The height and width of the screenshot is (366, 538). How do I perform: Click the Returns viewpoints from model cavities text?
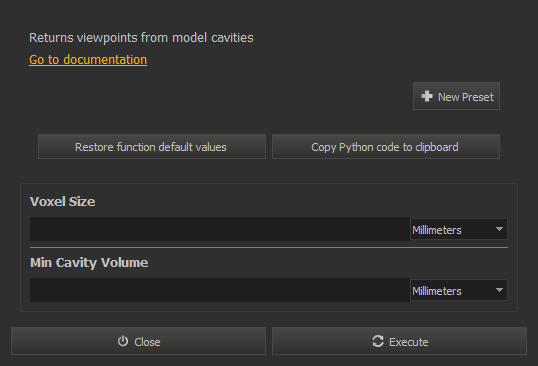click(x=141, y=38)
